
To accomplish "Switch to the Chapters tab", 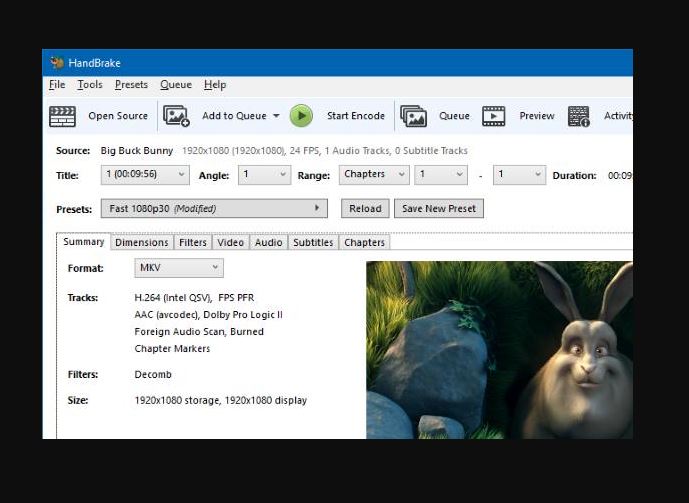I will [x=364, y=242].
